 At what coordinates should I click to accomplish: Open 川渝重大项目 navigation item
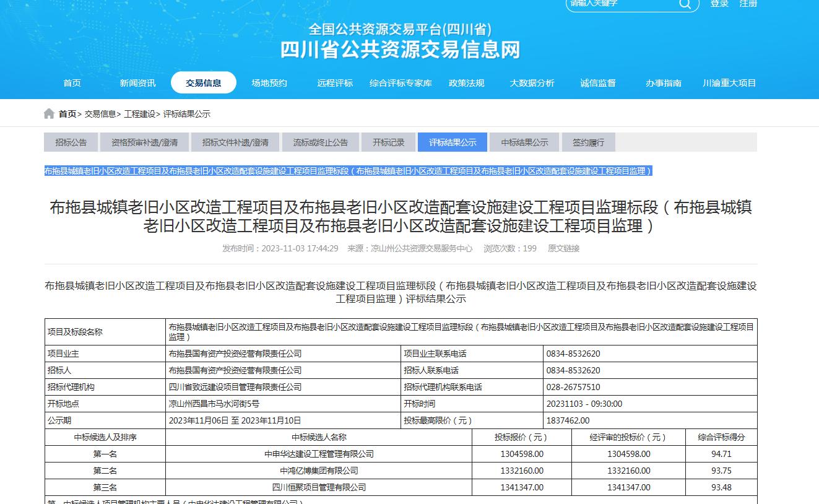tap(729, 83)
